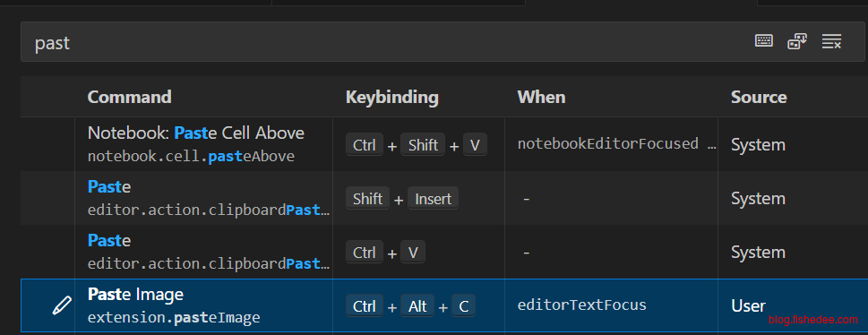Viewport: 868px width, 335px height.
Task: Click the Keybinding column header
Action: click(x=392, y=97)
